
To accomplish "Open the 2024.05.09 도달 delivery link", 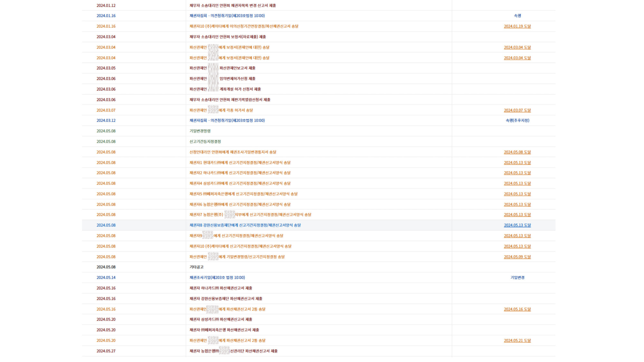I will click(517, 257).
